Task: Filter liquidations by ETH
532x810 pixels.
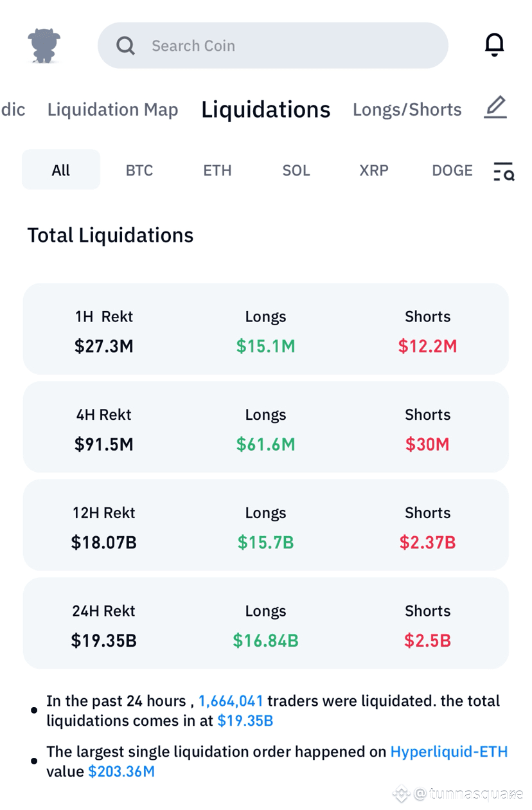Action: (217, 170)
